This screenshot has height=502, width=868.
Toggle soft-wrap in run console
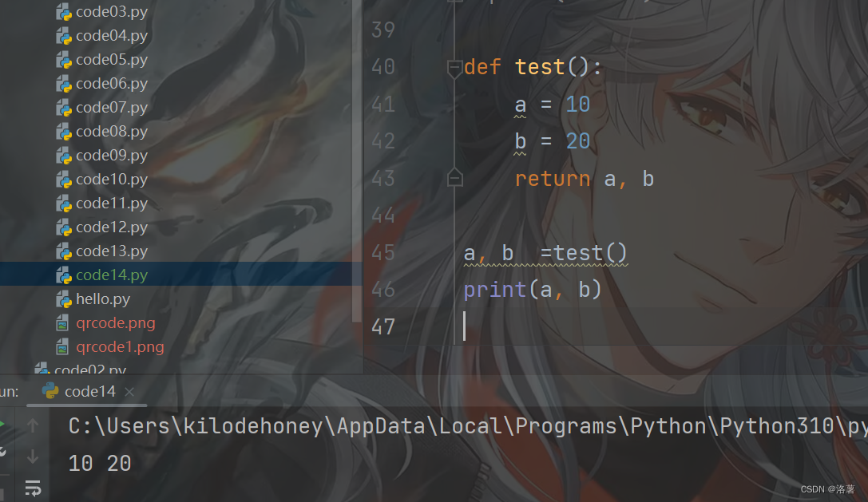33,488
